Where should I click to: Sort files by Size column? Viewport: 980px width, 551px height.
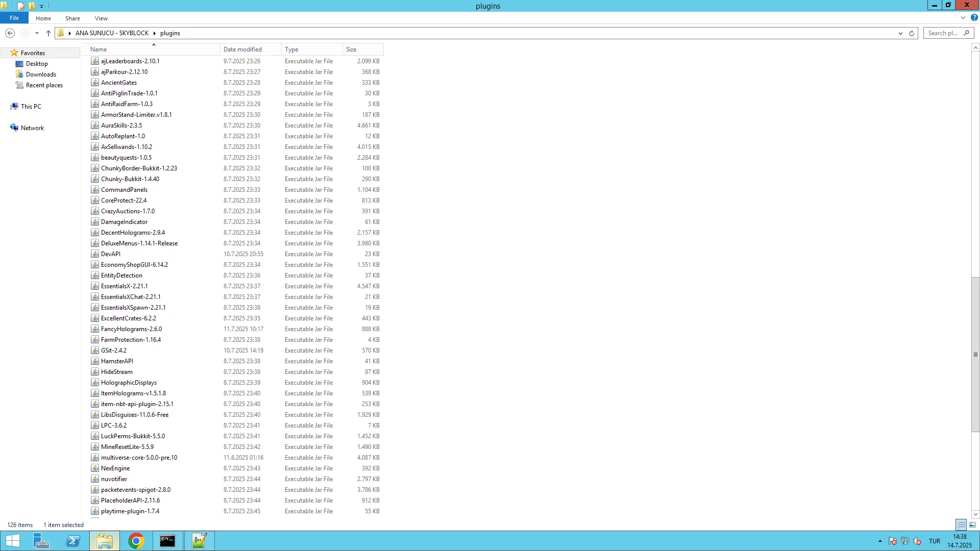tap(363, 49)
